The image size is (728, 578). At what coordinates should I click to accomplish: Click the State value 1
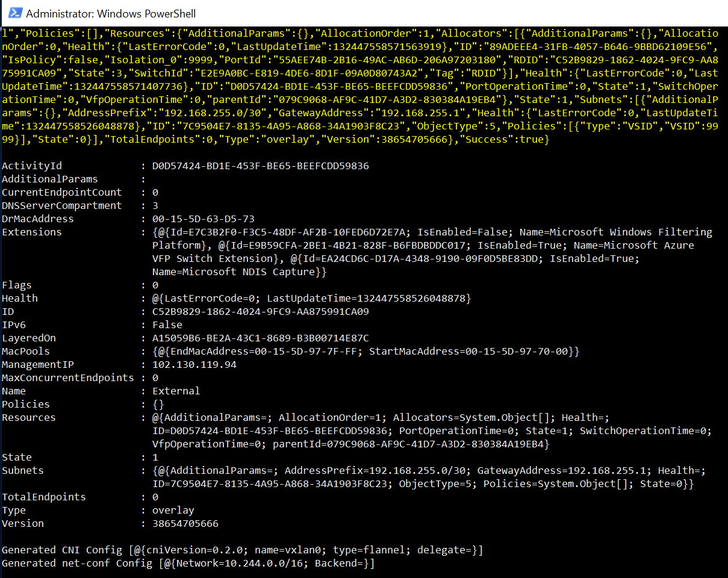(155, 457)
